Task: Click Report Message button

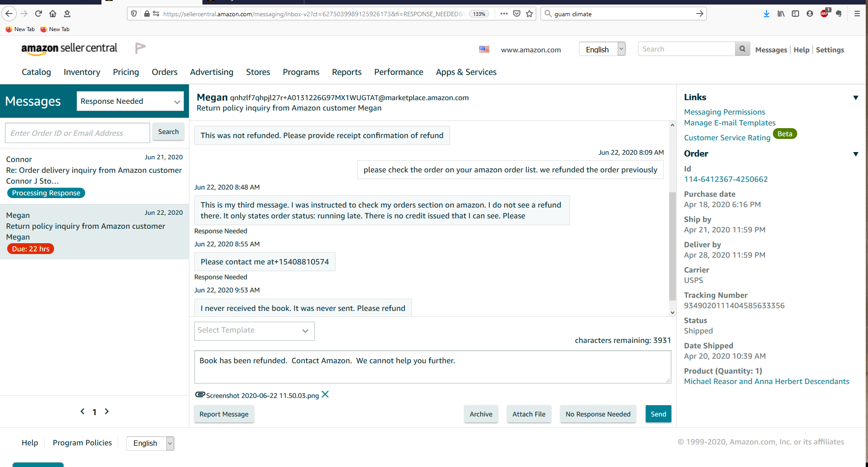Action: point(224,414)
